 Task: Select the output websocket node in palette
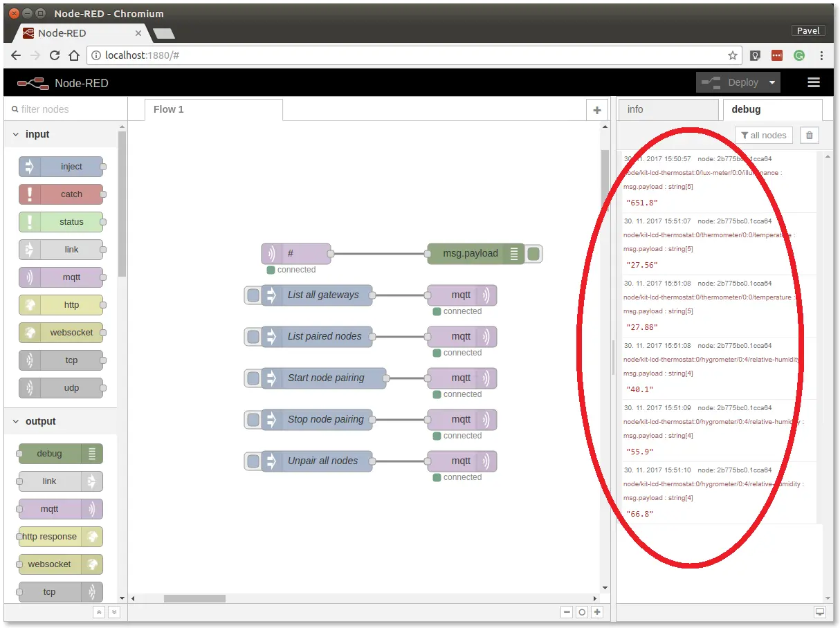coord(61,564)
